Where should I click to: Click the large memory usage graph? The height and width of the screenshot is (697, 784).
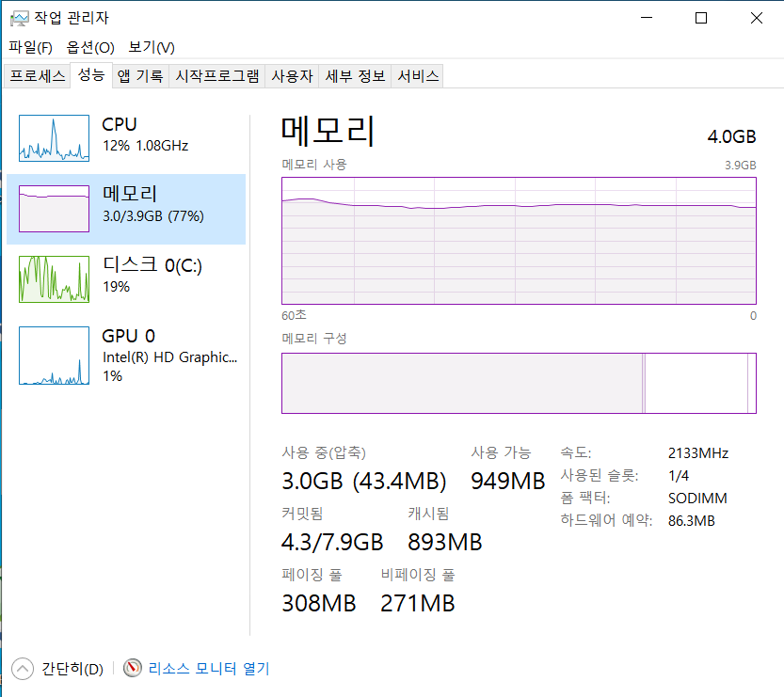coord(519,240)
